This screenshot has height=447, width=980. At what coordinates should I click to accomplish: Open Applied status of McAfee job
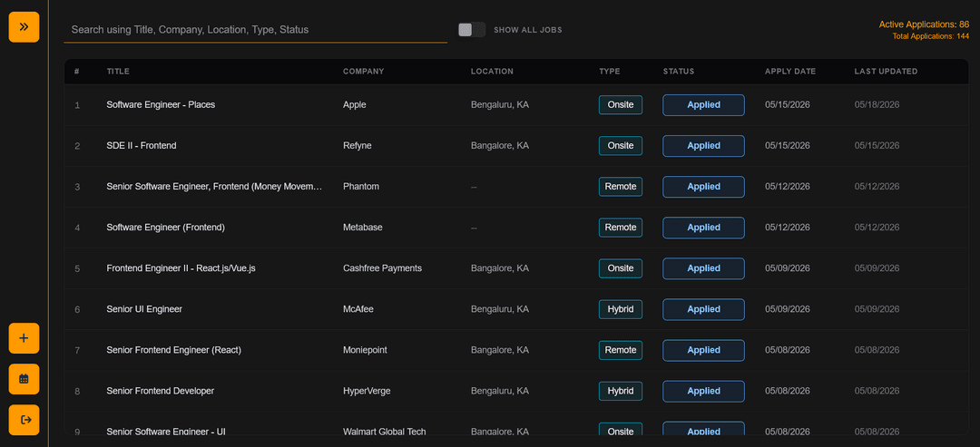[x=704, y=309]
